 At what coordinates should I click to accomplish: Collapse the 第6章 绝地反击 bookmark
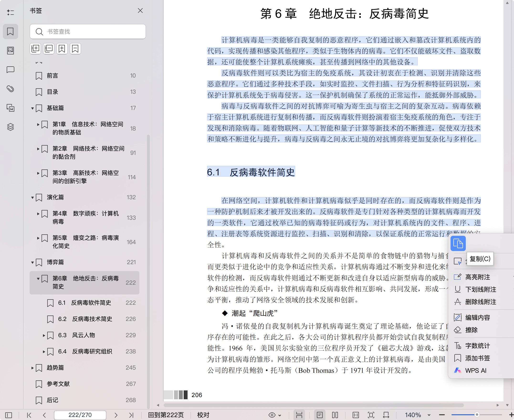[38, 279]
